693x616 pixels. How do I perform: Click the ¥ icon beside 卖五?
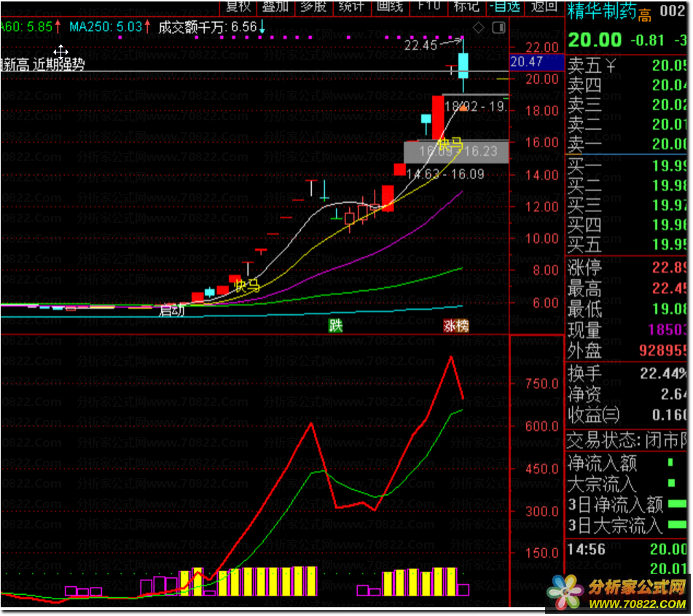[x=611, y=66]
